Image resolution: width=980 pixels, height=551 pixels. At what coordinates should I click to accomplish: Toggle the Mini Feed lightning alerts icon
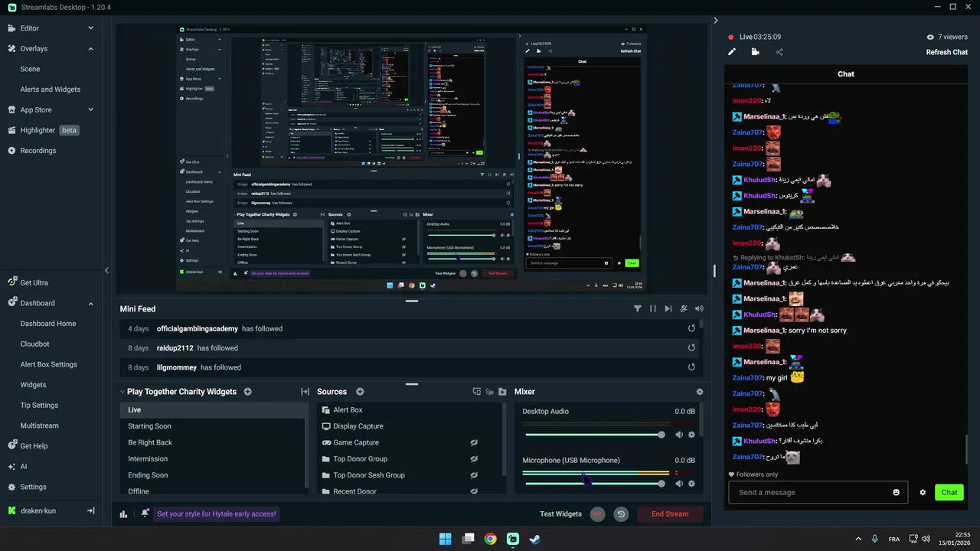[684, 309]
